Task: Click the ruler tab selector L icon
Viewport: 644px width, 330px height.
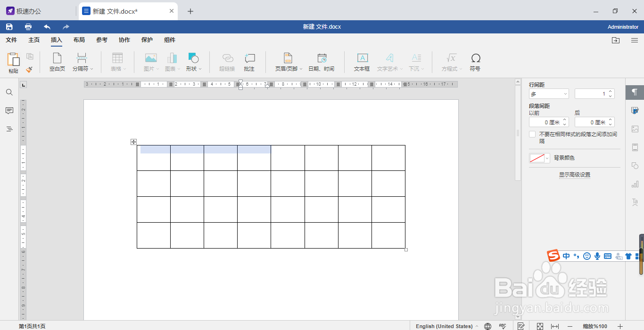Action: point(24,85)
